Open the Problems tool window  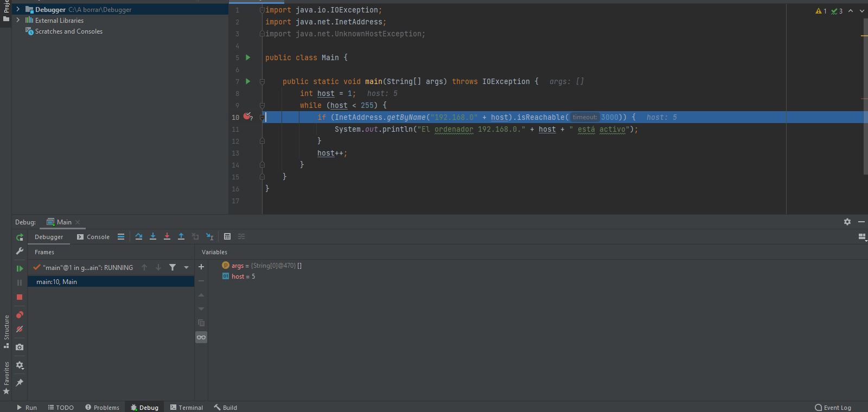click(x=102, y=407)
